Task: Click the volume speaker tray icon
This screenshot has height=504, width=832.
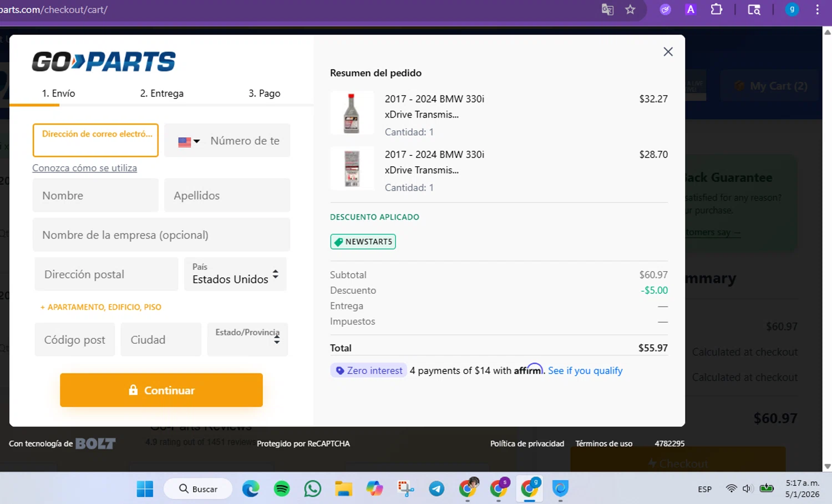Action: pos(747,488)
